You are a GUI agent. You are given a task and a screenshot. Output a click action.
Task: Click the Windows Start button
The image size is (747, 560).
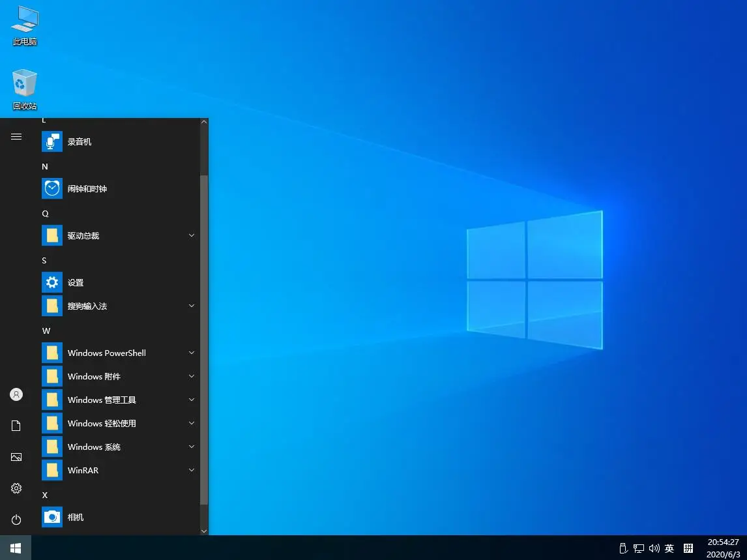click(15, 548)
